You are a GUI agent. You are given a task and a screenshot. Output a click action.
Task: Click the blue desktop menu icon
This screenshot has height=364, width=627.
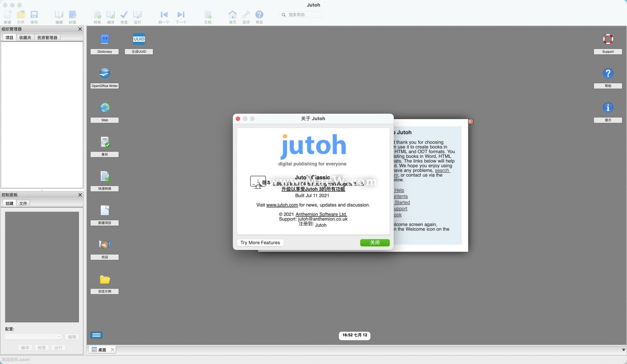point(96,335)
